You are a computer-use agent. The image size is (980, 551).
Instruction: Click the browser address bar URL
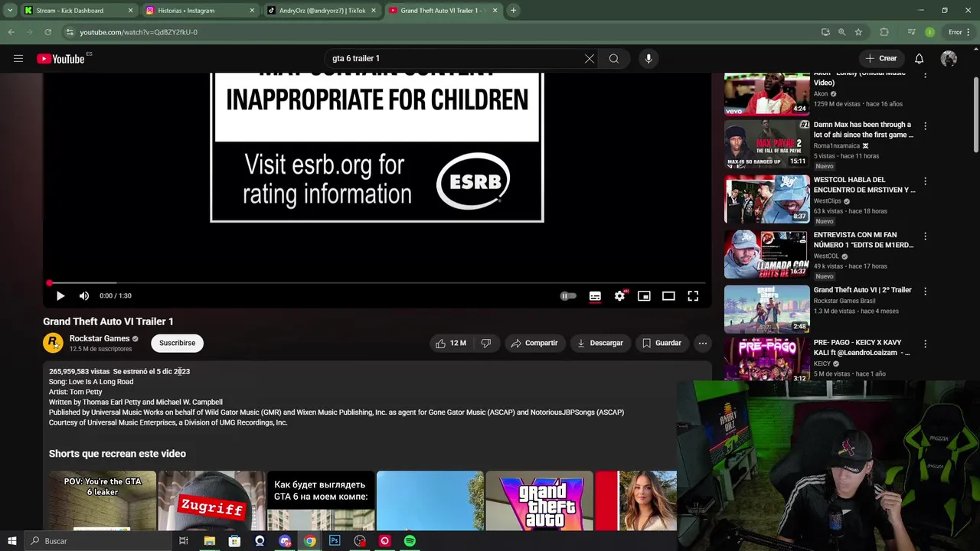click(x=139, y=32)
